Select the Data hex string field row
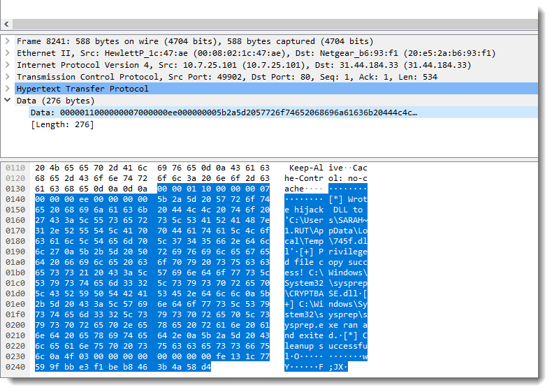This screenshot has height=392, width=552. 224,112
